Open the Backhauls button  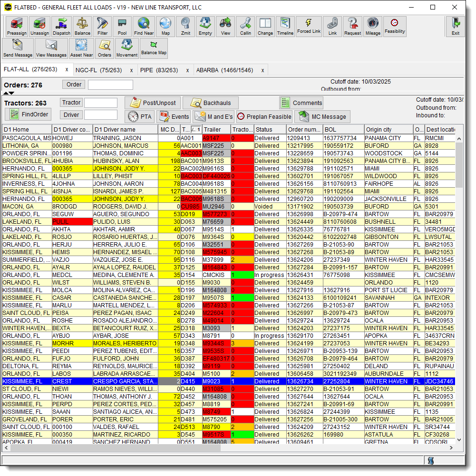pos(210,103)
